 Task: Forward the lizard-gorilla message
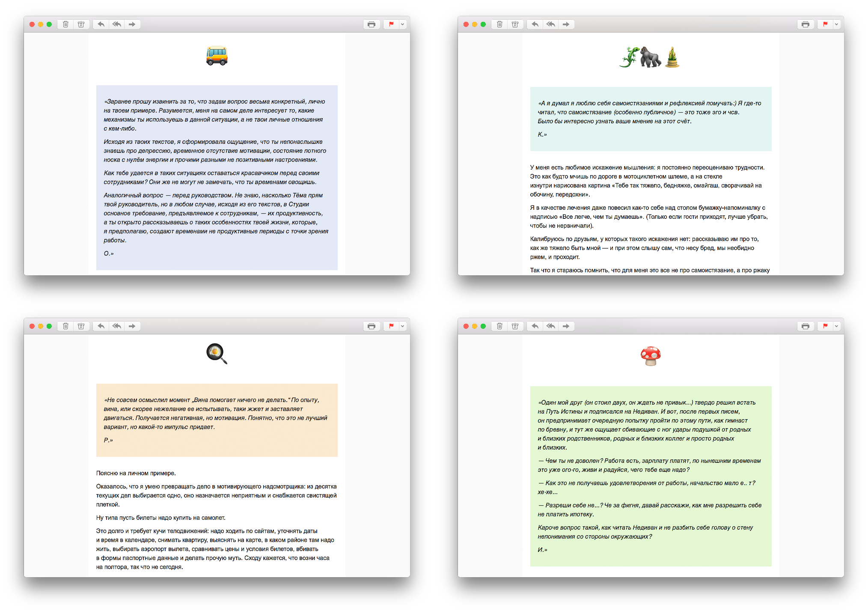[566, 24]
